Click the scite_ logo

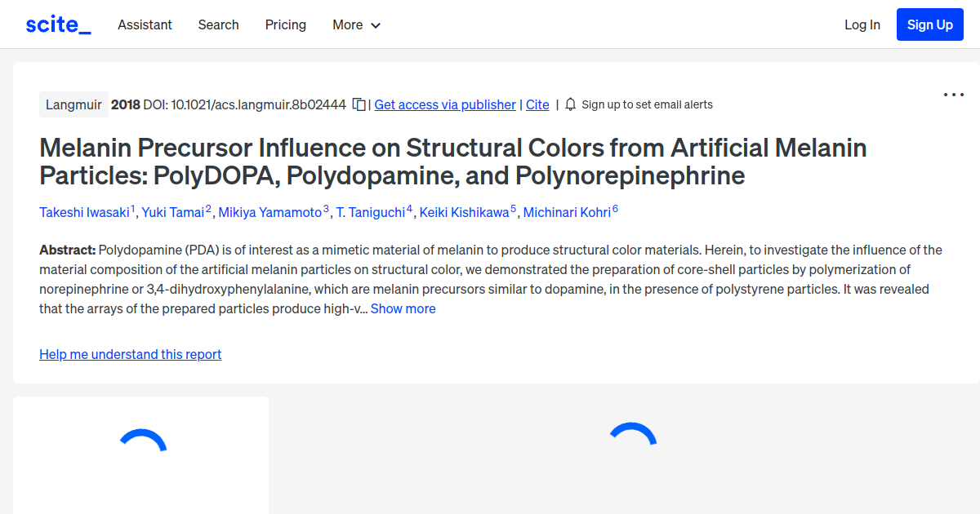pos(57,24)
